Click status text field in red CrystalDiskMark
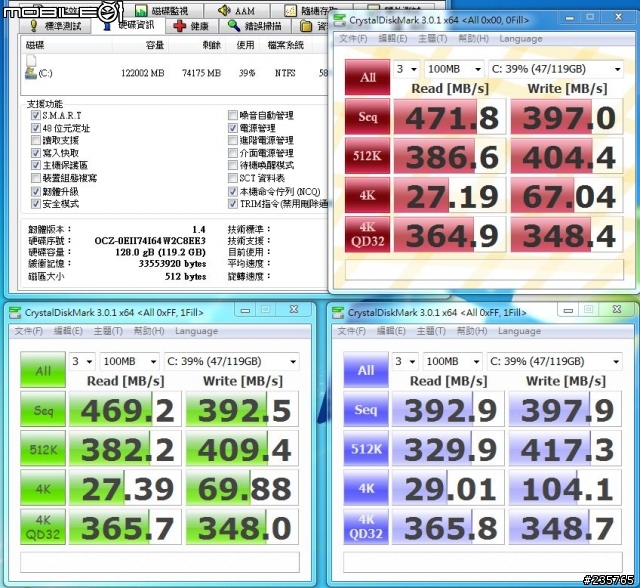 click(x=484, y=269)
